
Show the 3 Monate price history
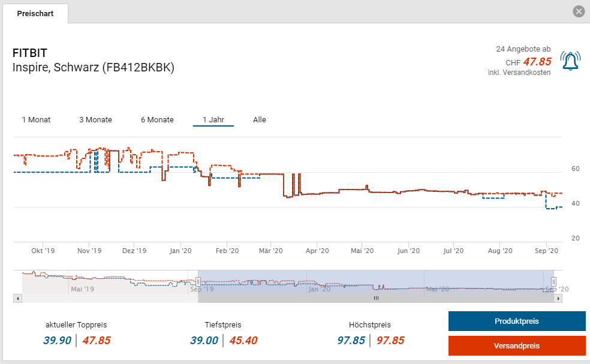(x=95, y=119)
